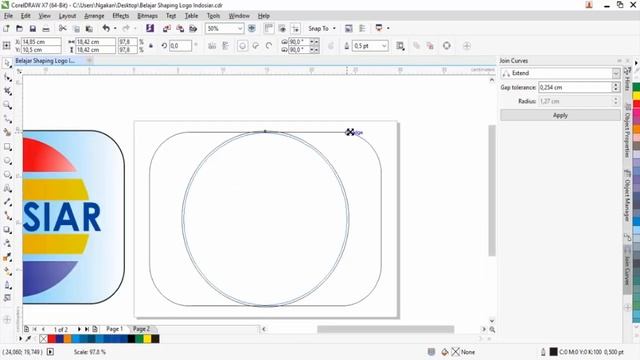This screenshot has width=640, height=360.
Task: Select the Pick tool
Action: tap(7, 63)
